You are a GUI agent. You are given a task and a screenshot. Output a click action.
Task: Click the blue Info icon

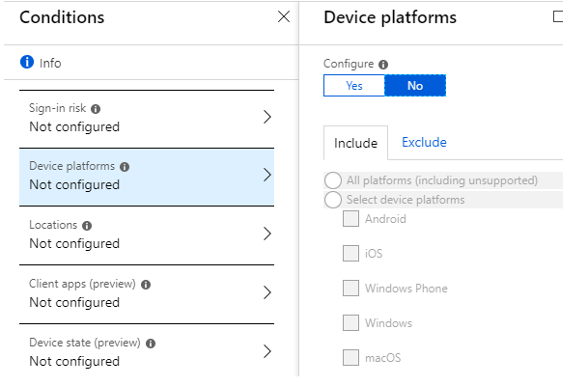27,62
